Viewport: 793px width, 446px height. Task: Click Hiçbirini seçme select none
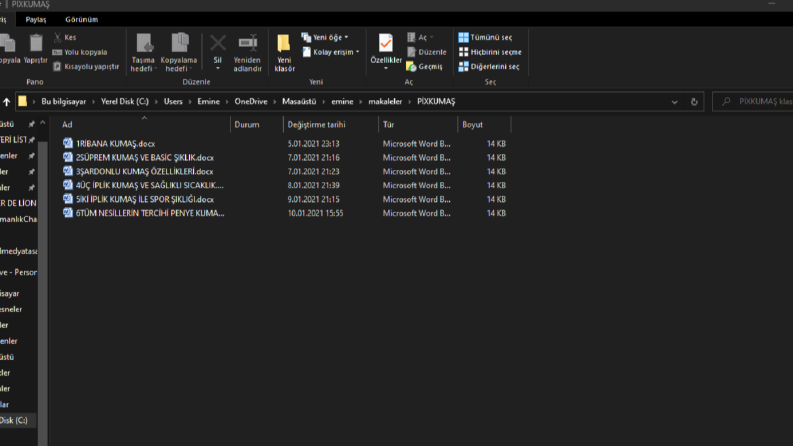pos(490,52)
